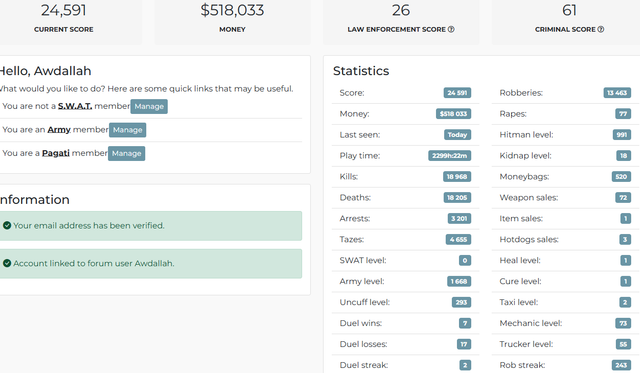Click the Deaths badge 18 205
This screenshot has width=640, height=373.
click(457, 198)
